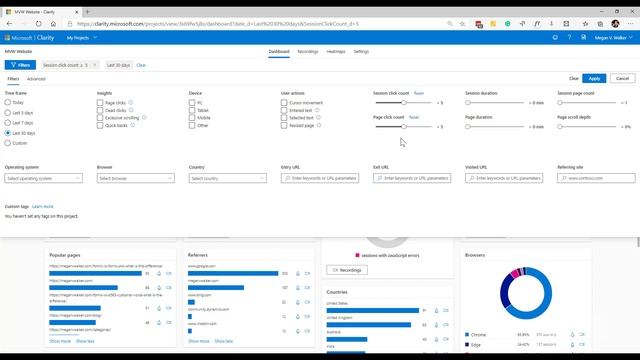Screen dimensions: 640x360
Task: Click the blue Filters button
Action: point(20,65)
